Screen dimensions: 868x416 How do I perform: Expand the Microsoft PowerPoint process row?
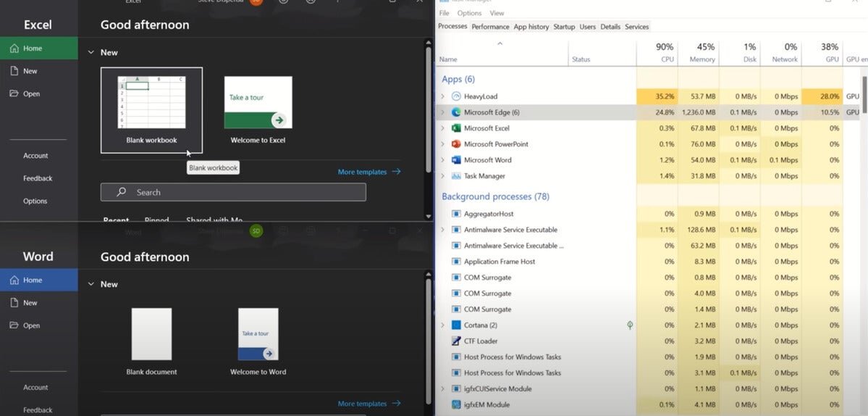pyautogui.click(x=442, y=144)
